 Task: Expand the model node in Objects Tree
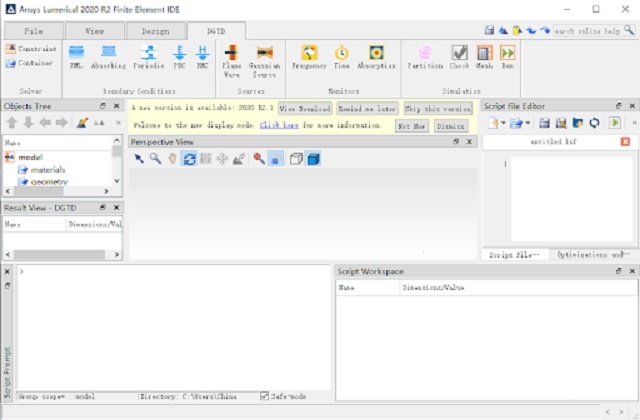[9, 157]
